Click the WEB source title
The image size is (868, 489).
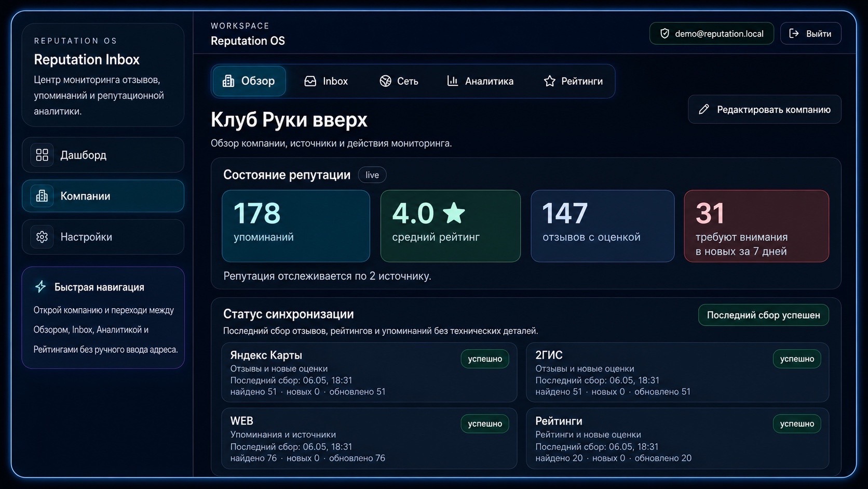241,421
